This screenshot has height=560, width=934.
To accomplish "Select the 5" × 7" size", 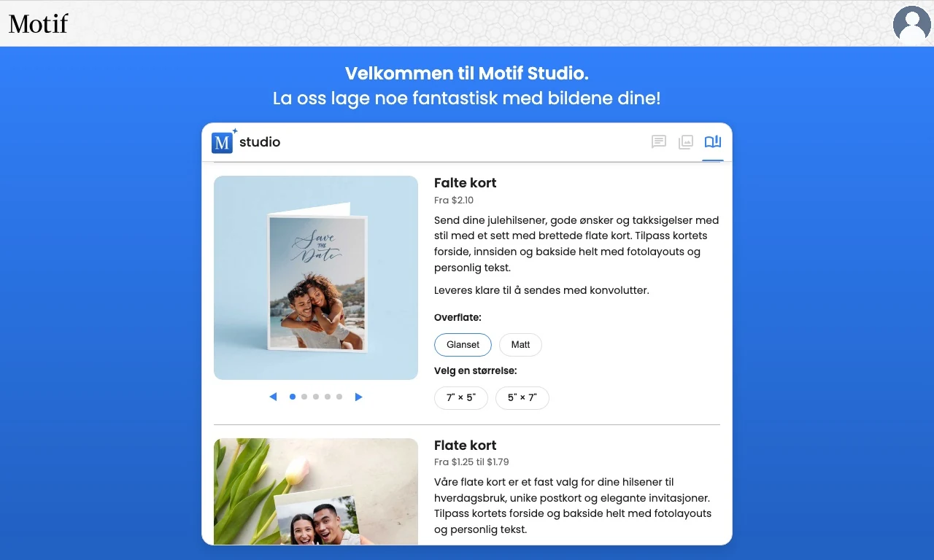I will point(522,398).
